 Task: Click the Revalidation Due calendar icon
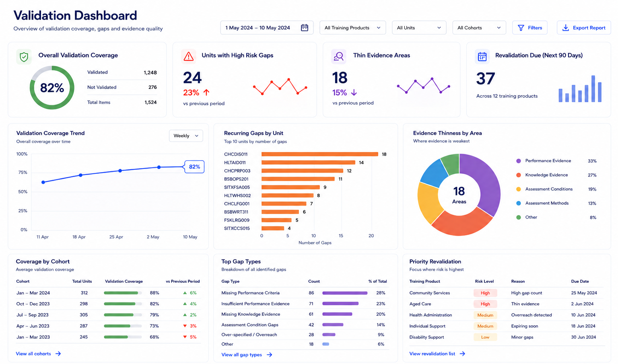[482, 57]
